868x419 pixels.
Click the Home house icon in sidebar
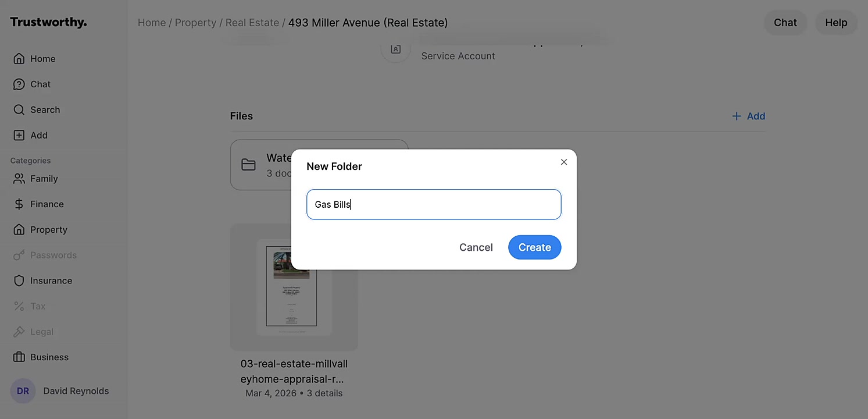pyautogui.click(x=19, y=59)
